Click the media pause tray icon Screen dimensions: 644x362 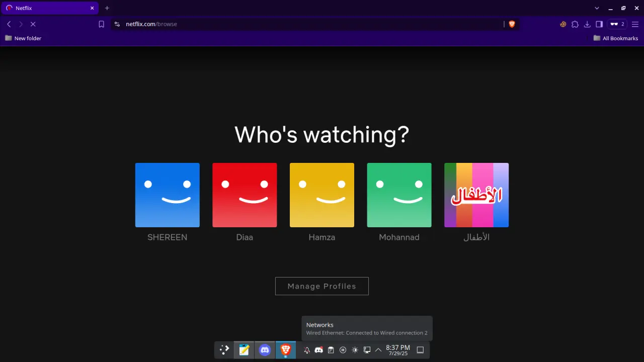pyautogui.click(x=343, y=350)
